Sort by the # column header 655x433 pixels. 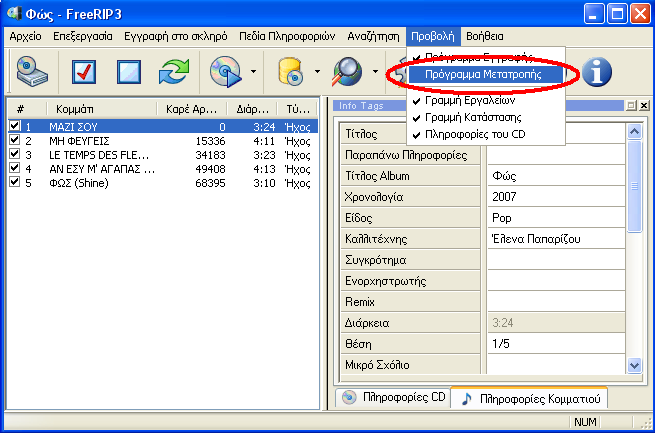pos(27,109)
